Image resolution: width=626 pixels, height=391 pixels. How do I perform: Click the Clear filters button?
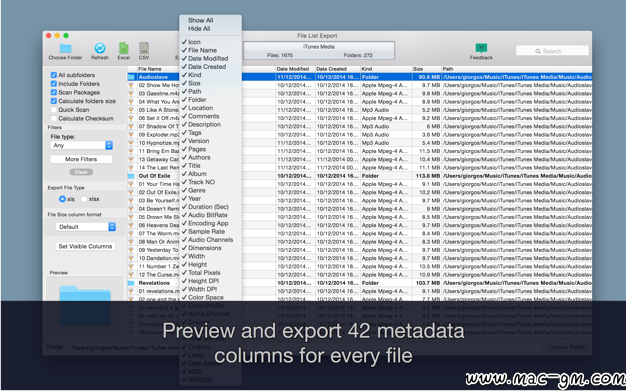coord(81,172)
